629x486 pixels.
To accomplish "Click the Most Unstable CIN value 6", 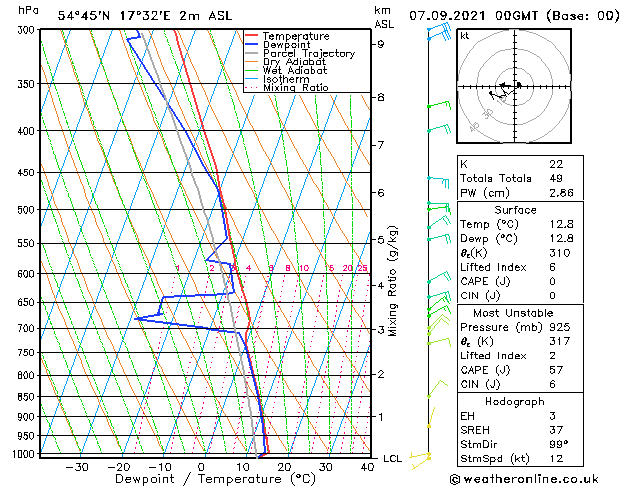I will click(x=553, y=384).
